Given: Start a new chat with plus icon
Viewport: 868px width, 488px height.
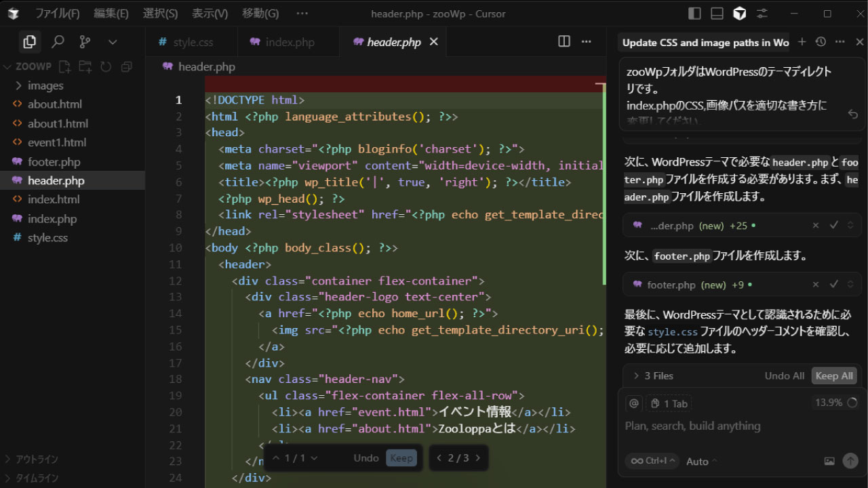Looking at the screenshot, I should pyautogui.click(x=802, y=42).
